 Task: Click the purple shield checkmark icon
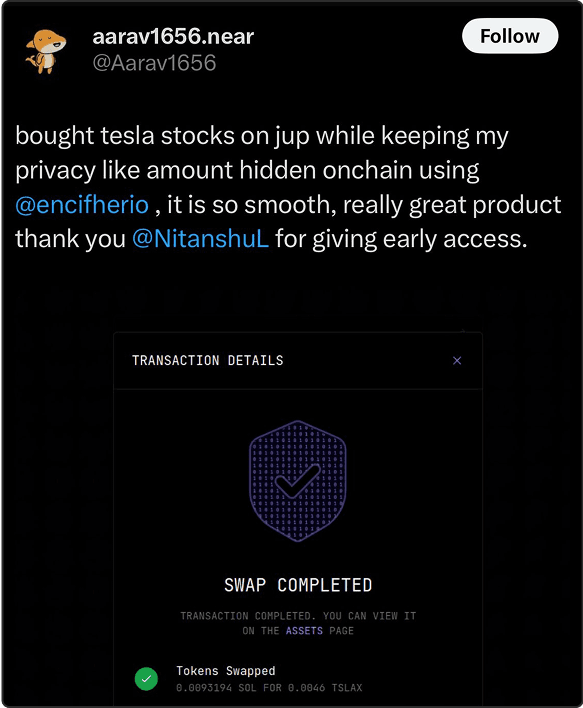click(x=298, y=481)
